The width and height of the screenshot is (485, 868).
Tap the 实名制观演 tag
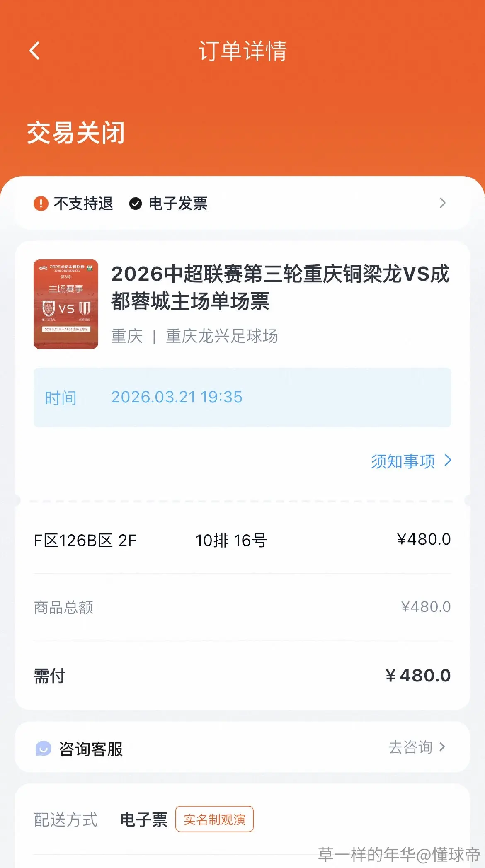[214, 819]
